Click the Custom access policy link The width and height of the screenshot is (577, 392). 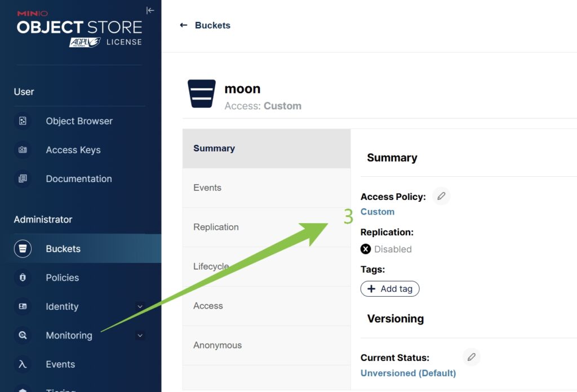pos(377,212)
